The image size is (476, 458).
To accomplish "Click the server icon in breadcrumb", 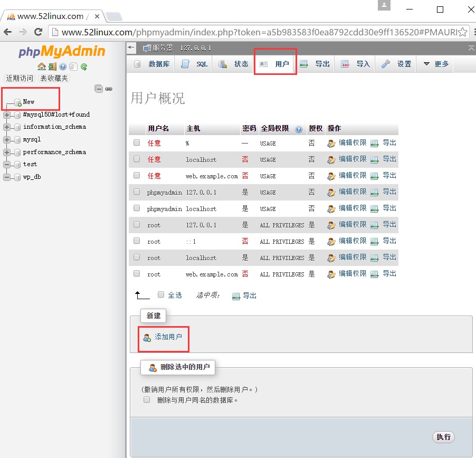I will pos(147,48).
